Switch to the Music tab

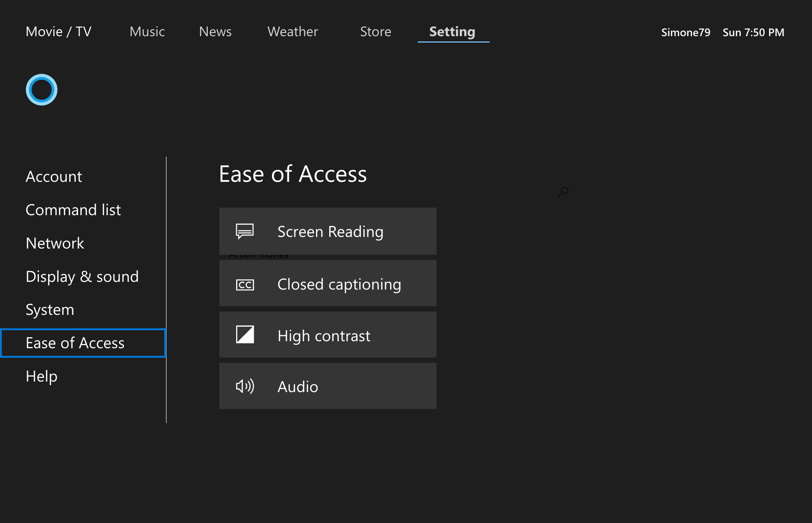tap(147, 32)
